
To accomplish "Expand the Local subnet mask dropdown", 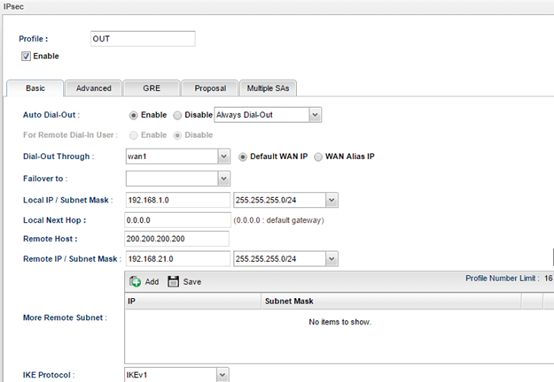I will pyautogui.click(x=285, y=200).
